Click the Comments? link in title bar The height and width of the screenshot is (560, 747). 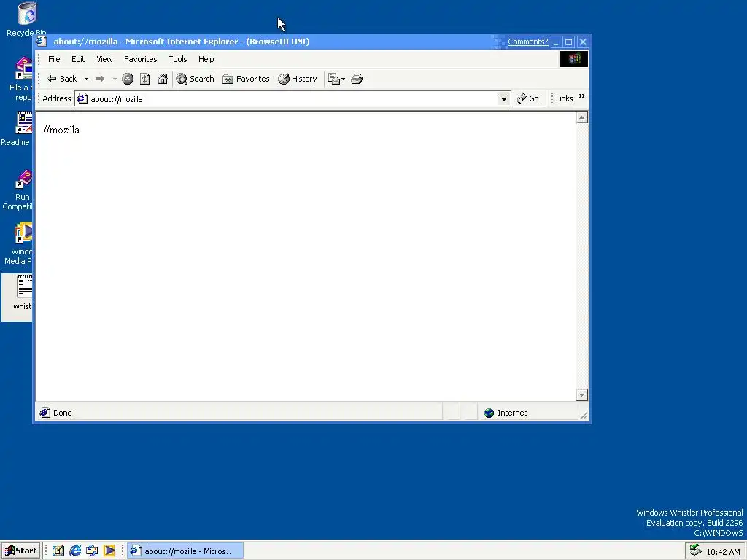coord(528,42)
